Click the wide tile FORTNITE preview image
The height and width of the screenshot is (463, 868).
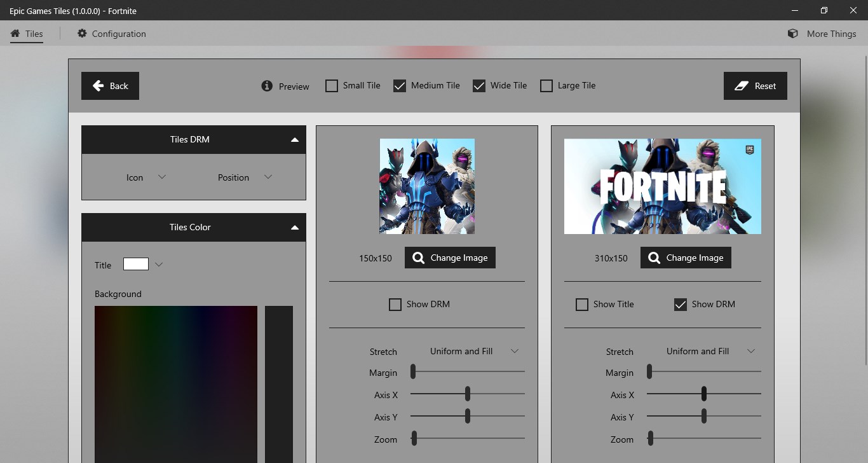pos(663,186)
